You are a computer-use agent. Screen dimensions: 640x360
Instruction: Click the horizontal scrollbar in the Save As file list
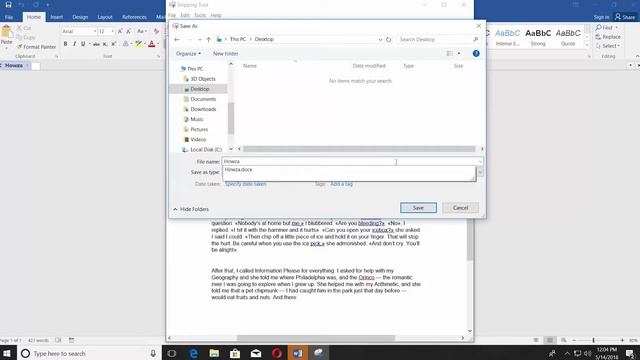point(359,149)
